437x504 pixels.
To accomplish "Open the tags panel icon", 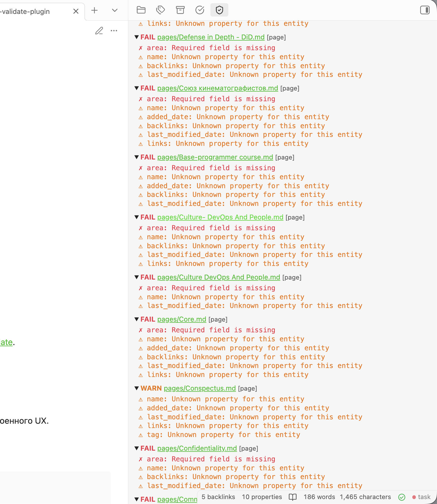I will pos(160,10).
